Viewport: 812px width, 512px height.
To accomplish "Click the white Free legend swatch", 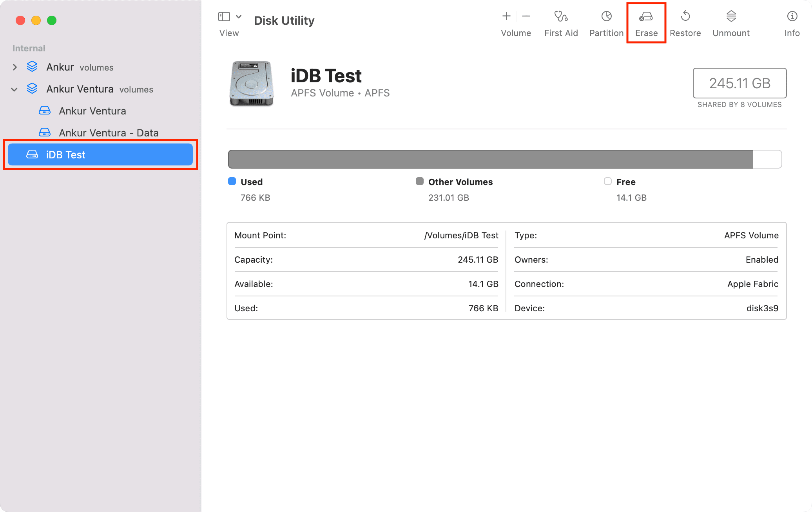I will tap(608, 181).
